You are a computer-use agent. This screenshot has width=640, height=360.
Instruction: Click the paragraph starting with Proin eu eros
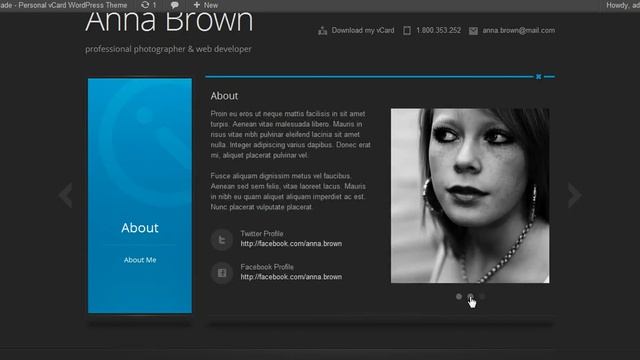point(291,134)
